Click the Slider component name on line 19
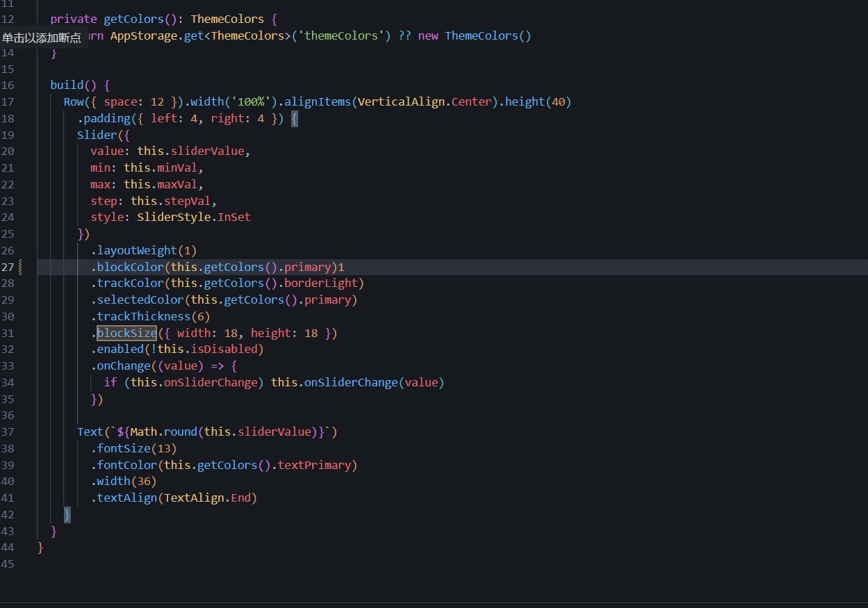This screenshot has height=608, width=868. point(97,135)
